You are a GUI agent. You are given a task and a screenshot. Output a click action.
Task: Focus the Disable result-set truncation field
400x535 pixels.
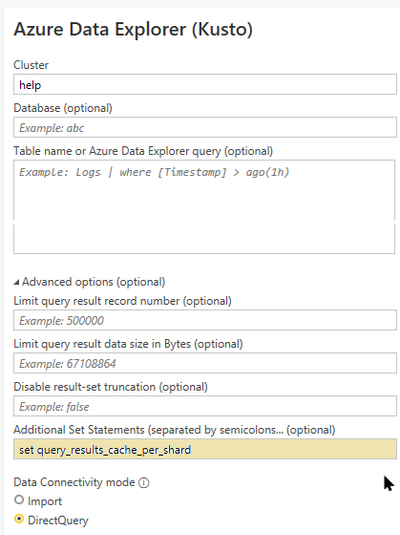point(205,406)
